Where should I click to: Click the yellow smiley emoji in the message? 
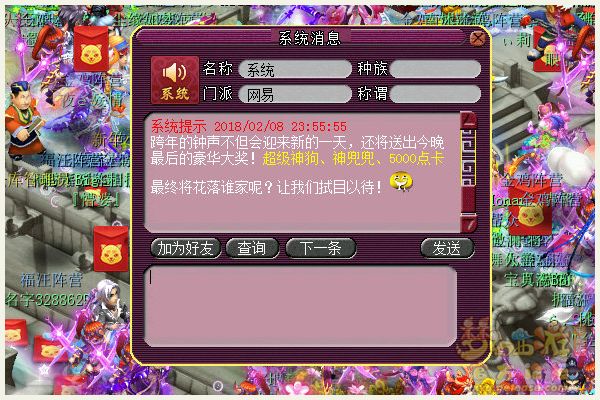401,183
